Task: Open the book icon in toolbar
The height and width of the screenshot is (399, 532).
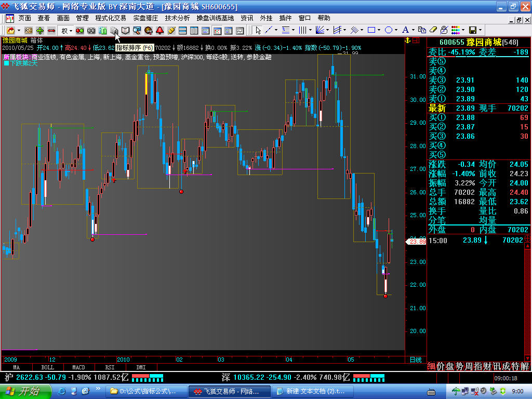Action: click(x=126, y=31)
